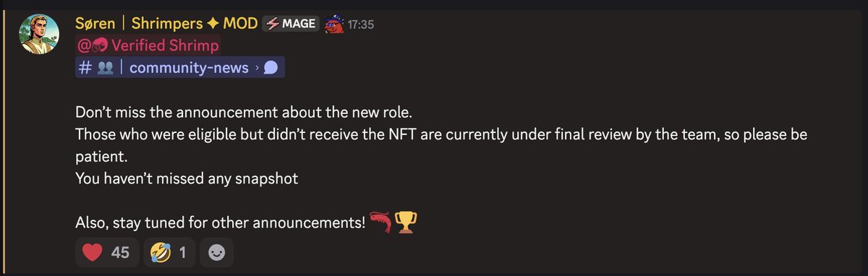The width and height of the screenshot is (868, 276).
Task: Toggle the heart reaction with 45 count
Action: pyautogui.click(x=106, y=253)
